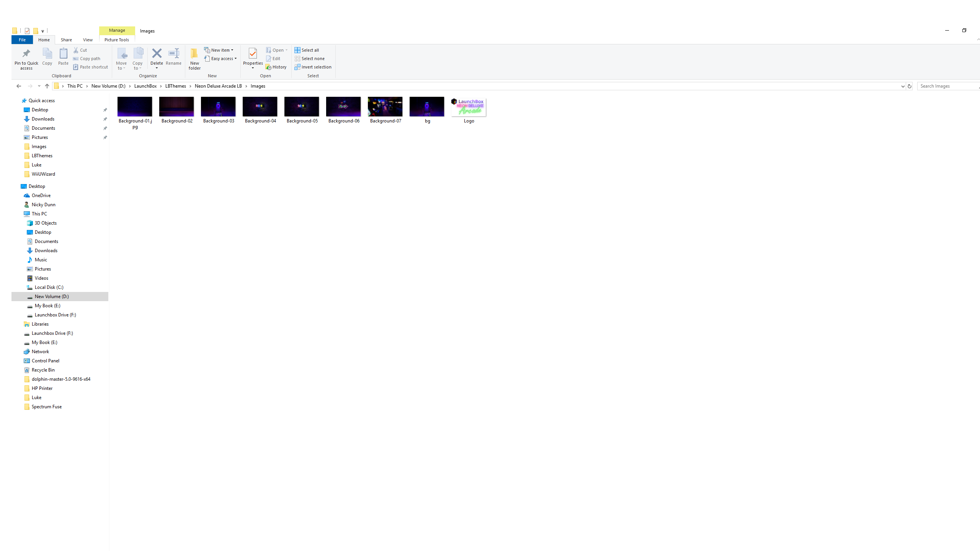Refresh the Images folder
The image size is (980, 551).
(910, 86)
